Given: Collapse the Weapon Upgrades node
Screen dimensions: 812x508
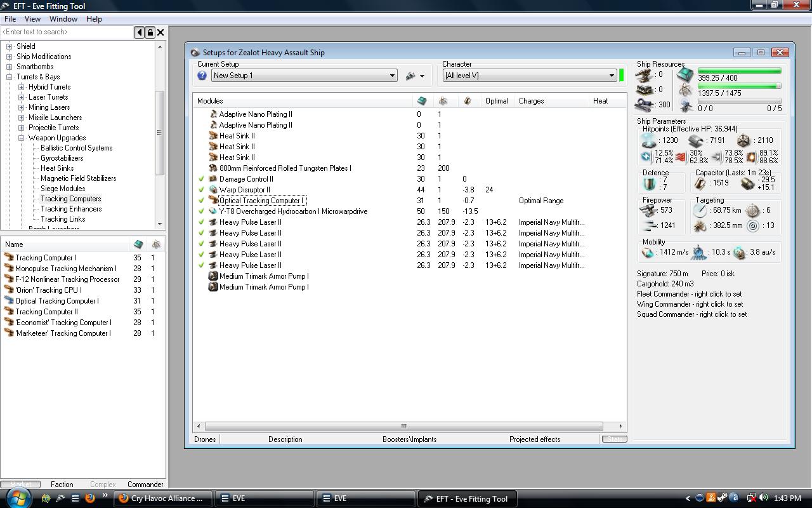Looking at the screenshot, I should tap(22, 138).
